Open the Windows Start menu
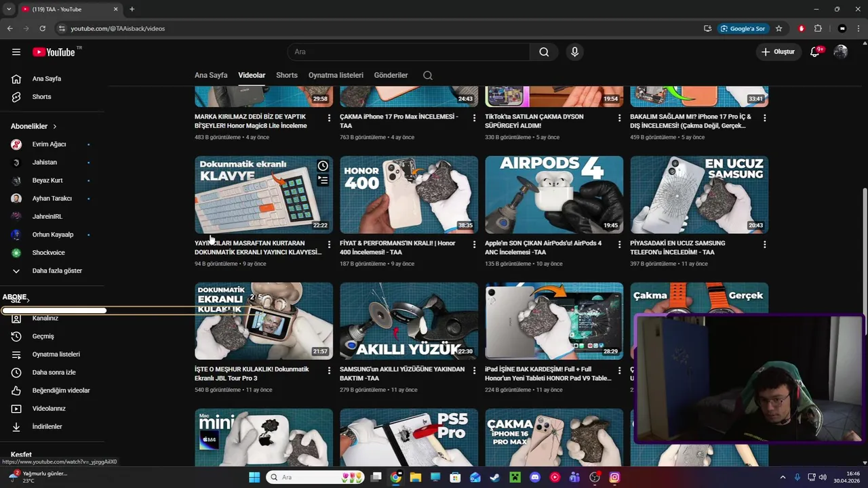 pos(254,477)
